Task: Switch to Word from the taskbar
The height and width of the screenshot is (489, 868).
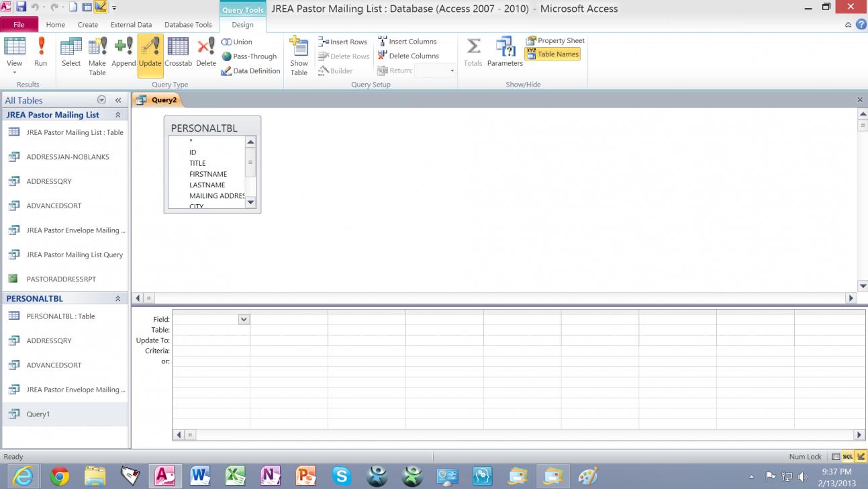Action: [x=200, y=476]
